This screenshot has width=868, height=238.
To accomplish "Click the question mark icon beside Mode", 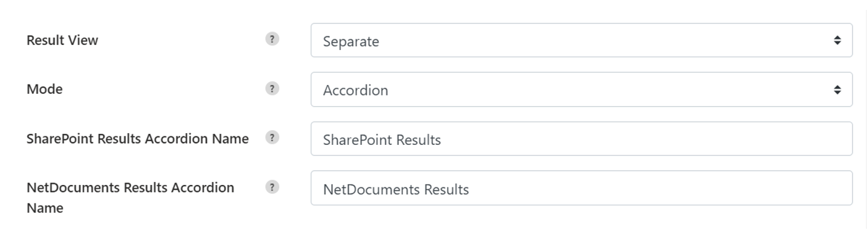I will coord(272,89).
